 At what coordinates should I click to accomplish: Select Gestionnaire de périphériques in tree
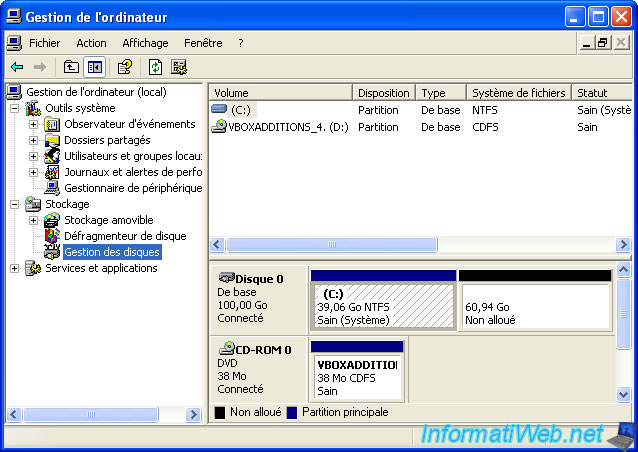tap(133, 188)
